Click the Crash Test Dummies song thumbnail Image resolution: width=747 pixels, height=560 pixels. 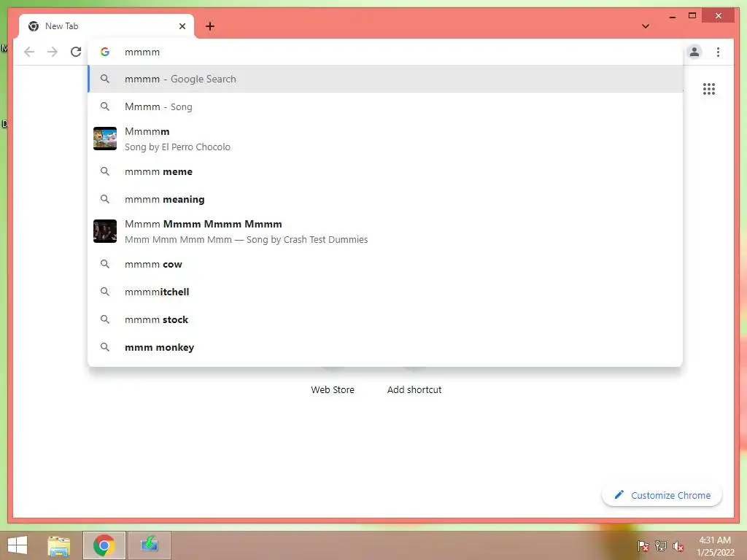pyautogui.click(x=105, y=231)
